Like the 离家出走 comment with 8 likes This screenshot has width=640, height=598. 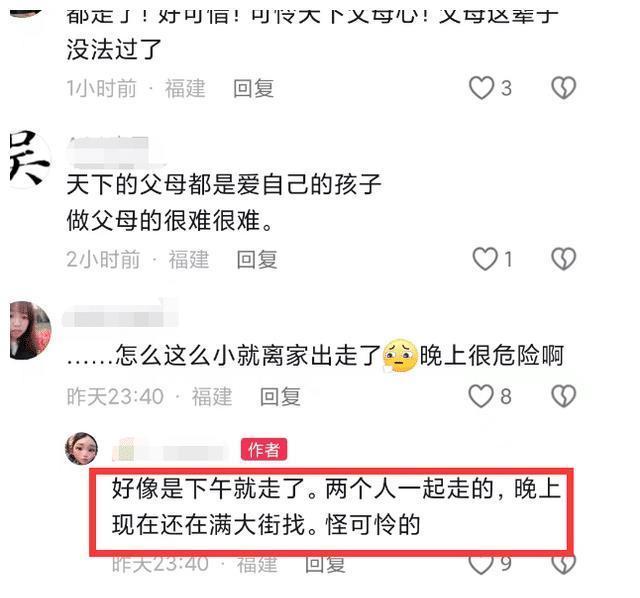click(x=481, y=396)
